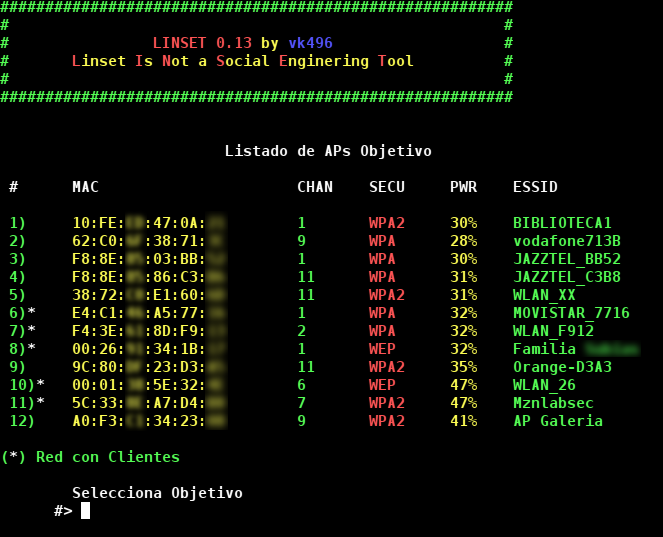
Task: Click the SECU column header
Action: [x=387, y=187]
